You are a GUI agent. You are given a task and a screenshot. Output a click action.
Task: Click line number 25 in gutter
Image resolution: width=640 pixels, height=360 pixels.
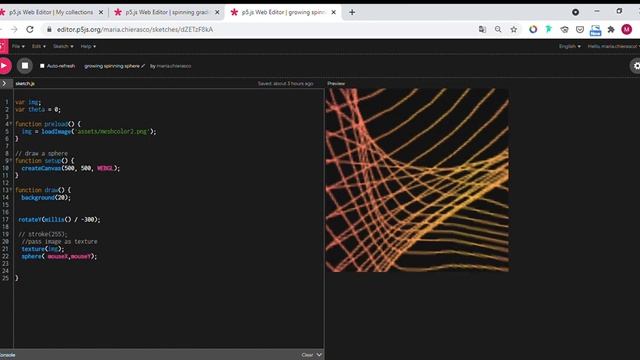pos(5,278)
